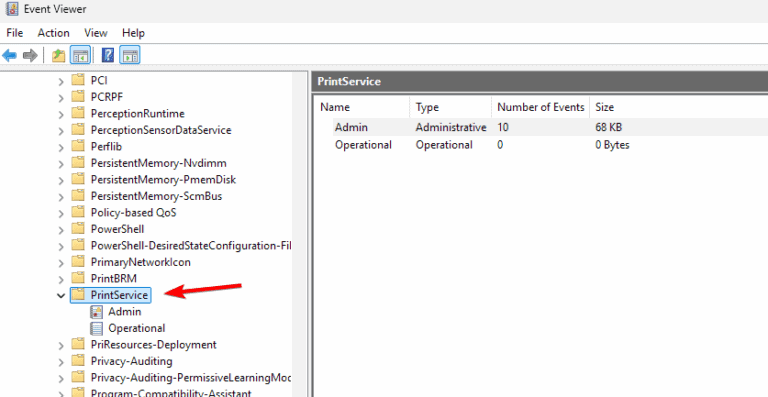Select Operational under PrintService in tree
This screenshot has height=397, width=768.
coord(137,328)
